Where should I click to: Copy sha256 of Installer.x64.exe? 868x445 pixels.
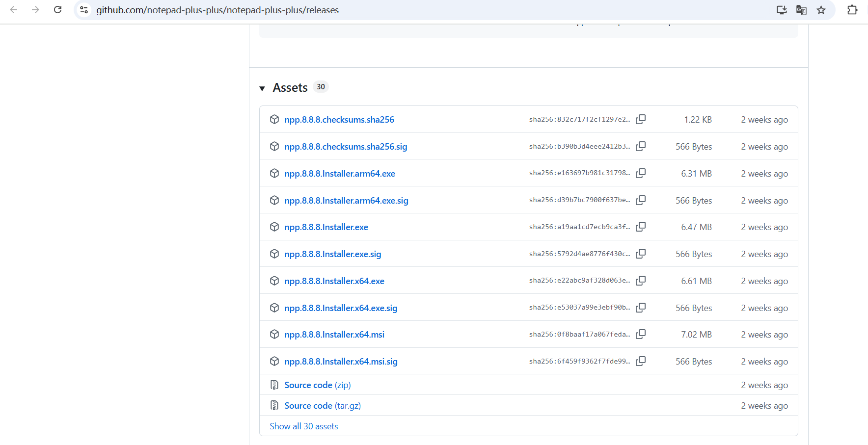point(641,281)
